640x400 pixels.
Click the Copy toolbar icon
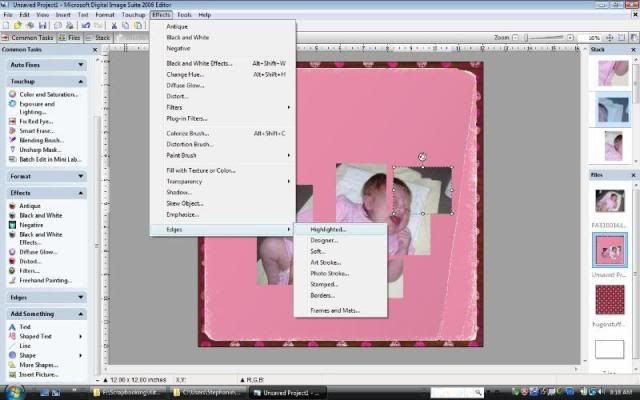point(126,25)
